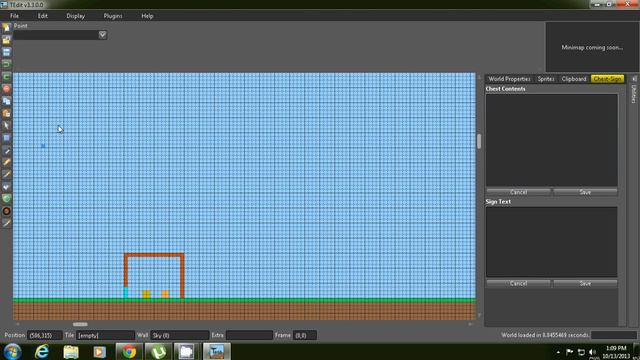Click the horizontal scrollbar thumb below map
Screen dimensions: 640x360
80,324
